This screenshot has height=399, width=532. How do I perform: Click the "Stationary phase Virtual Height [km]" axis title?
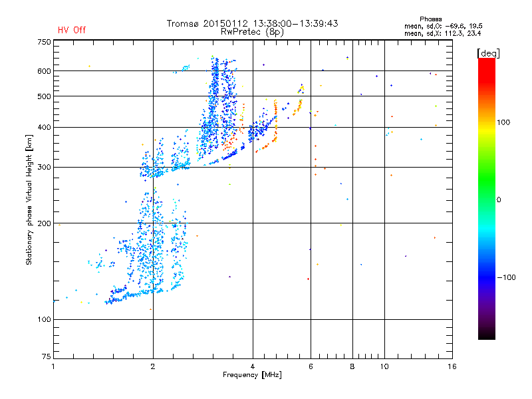pyautogui.click(x=29, y=200)
